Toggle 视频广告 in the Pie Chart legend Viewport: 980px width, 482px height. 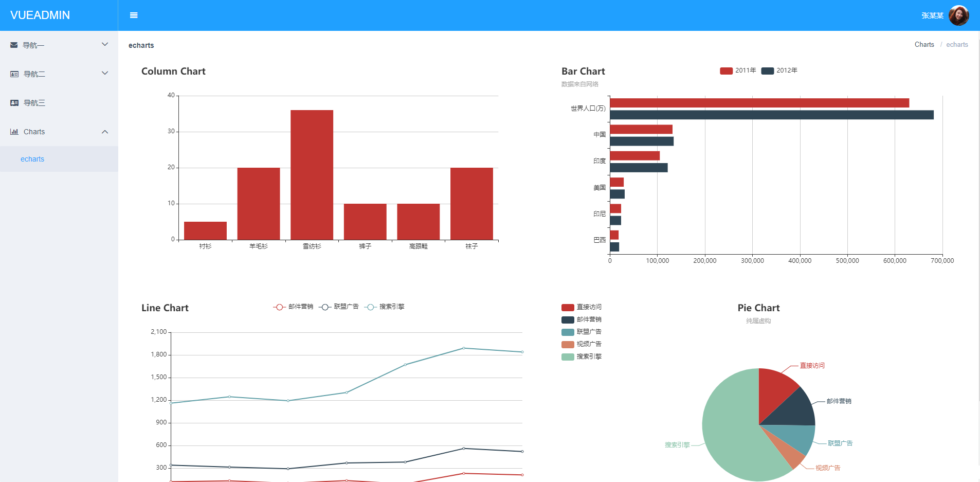[x=582, y=344]
